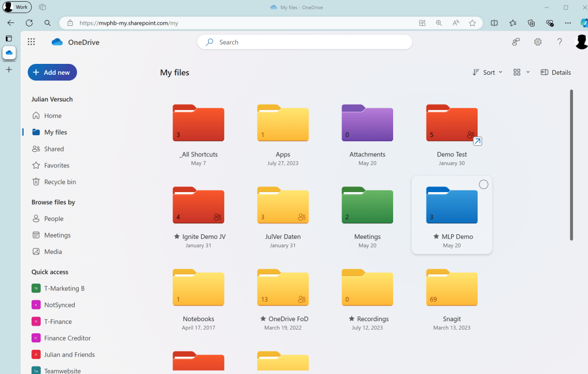Open the Work profile dropdown in Edge
Viewport: 588px width, 374px height.
[17, 7]
